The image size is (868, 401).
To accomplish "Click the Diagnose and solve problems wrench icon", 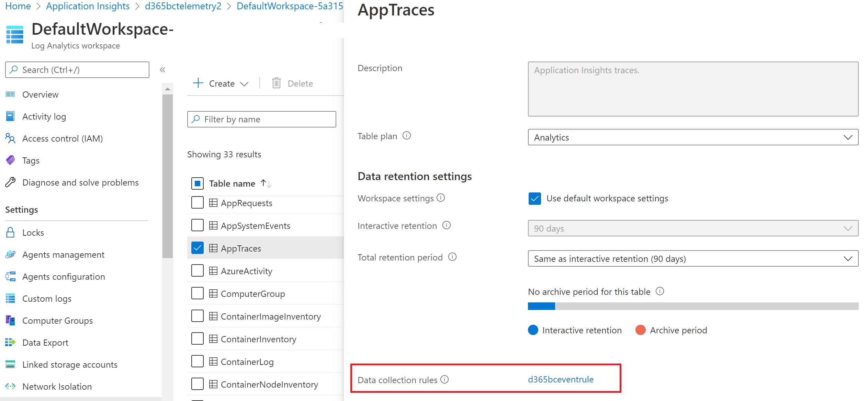I will pos(10,182).
